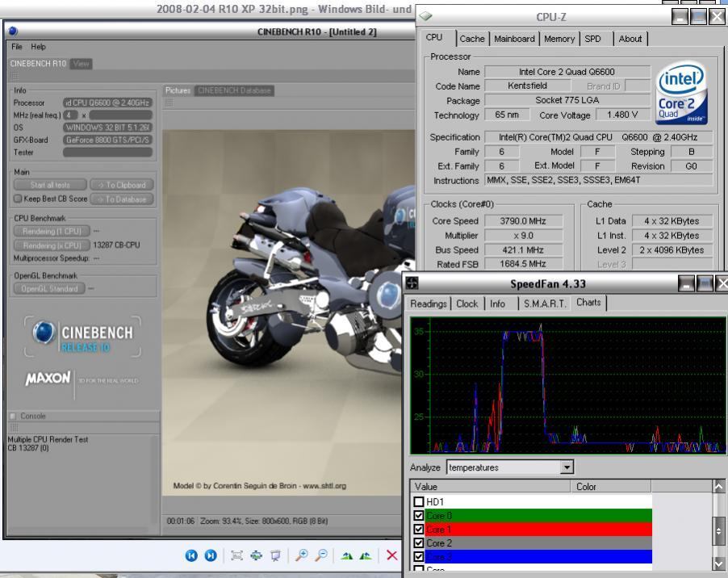Enable the HD1 temperature checkbox
Viewport: 728px width, 578px height.
pyautogui.click(x=418, y=503)
